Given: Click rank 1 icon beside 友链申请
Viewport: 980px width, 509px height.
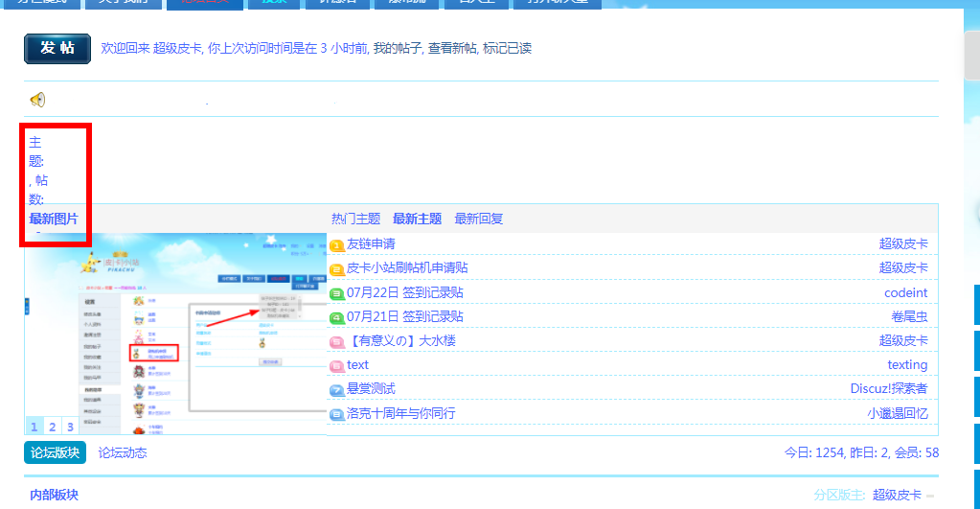Looking at the screenshot, I should click(337, 245).
